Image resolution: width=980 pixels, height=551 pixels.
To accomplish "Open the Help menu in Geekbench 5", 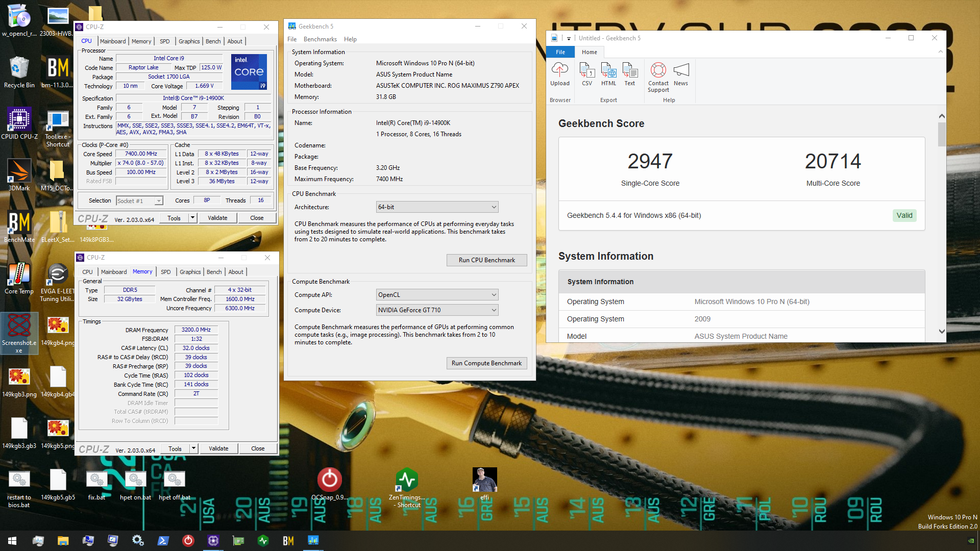I will 350,39.
